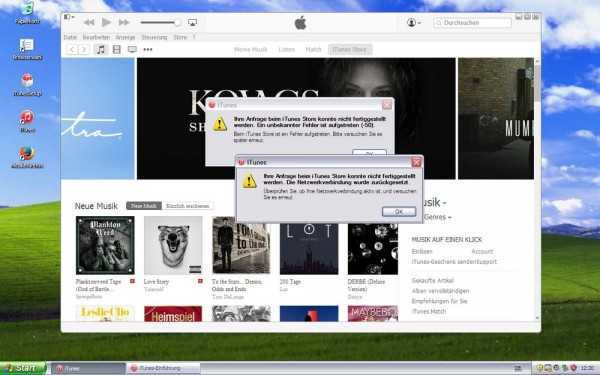Image resolution: width=600 pixels, height=375 pixels.
Task: Open the 200 Tage album cover
Action: 309,249
